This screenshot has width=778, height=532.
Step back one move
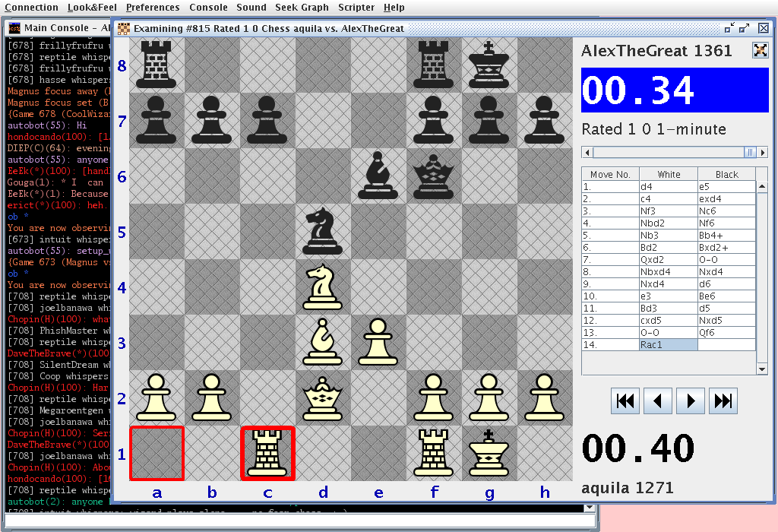point(658,401)
